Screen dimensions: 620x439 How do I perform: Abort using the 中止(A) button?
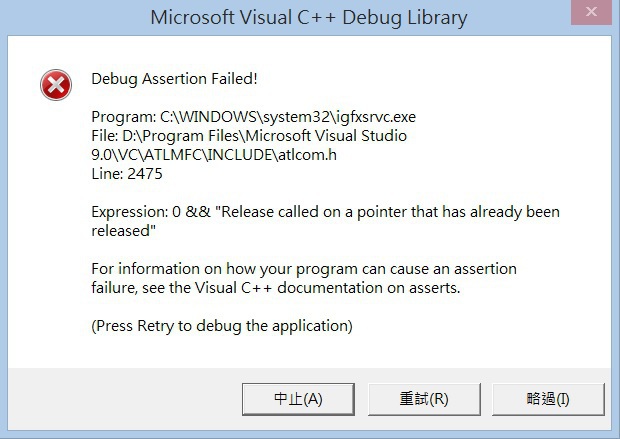[x=298, y=399]
